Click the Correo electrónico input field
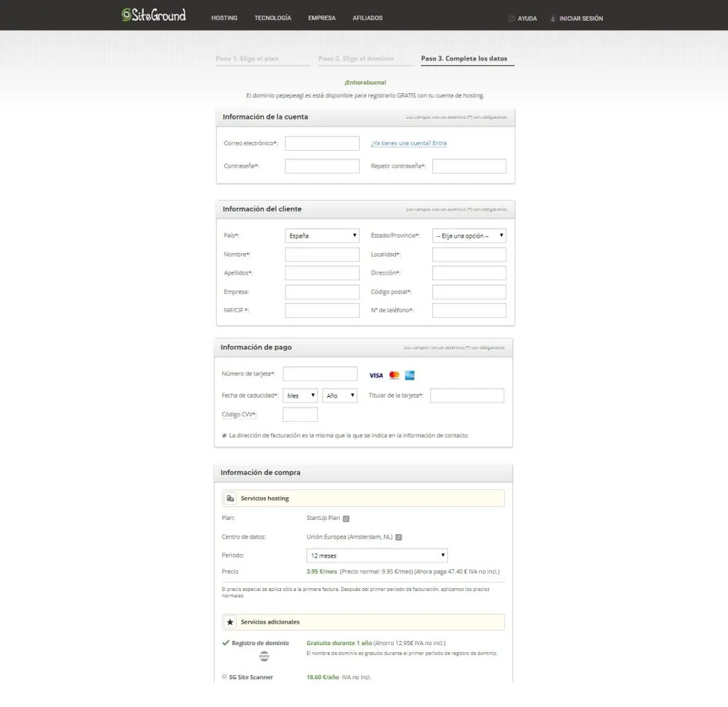Viewport: 728px width, 707px height. click(x=321, y=143)
